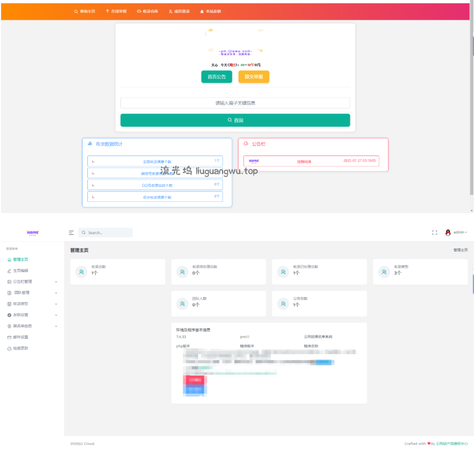The height and width of the screenshot is (449, 476).
Task: Click the 主页编辑 pencil icon
Action: [9, 271]
